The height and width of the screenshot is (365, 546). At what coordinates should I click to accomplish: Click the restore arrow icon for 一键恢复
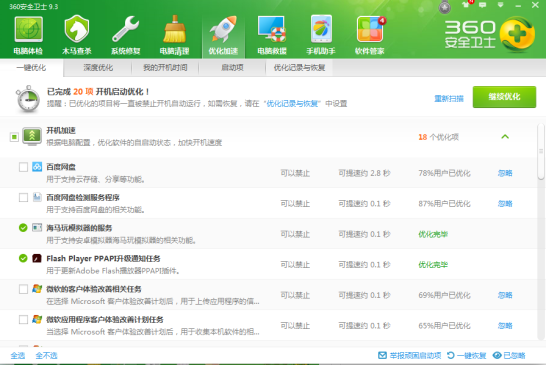(x=451, y=355)
